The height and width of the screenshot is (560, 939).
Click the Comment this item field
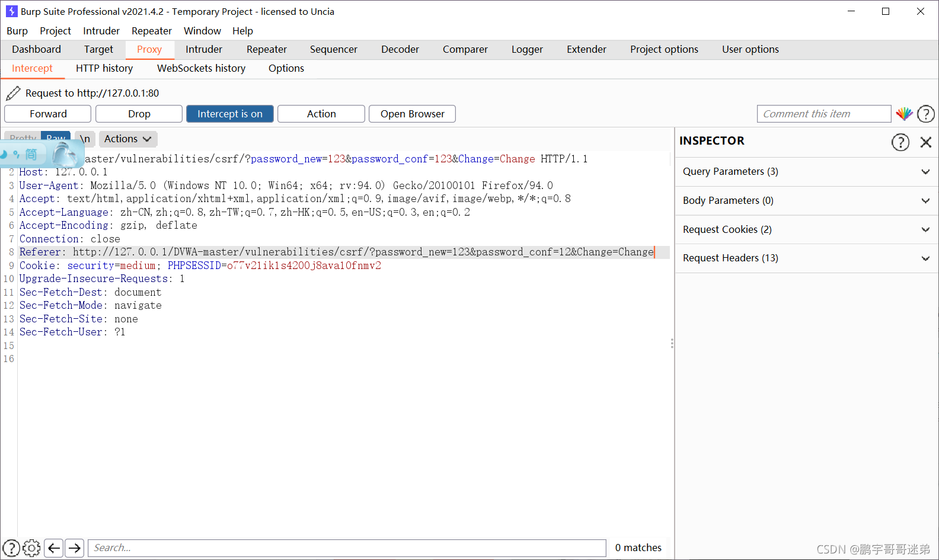pyautogui.click(x=824, y=114)
